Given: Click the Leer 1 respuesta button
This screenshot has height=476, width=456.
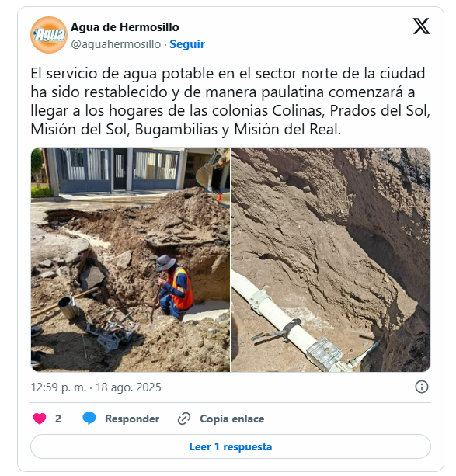Looking at the screenshot, I should pos(231,446).
